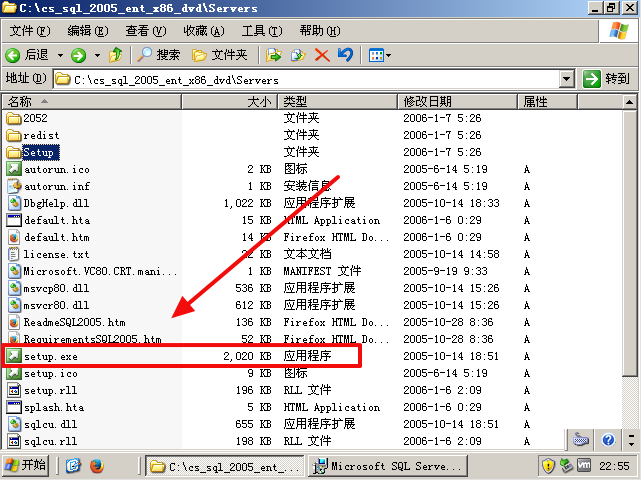Open the 帮助(H) menu
This screenshot has width=641, height=480.
coord(320,31)
